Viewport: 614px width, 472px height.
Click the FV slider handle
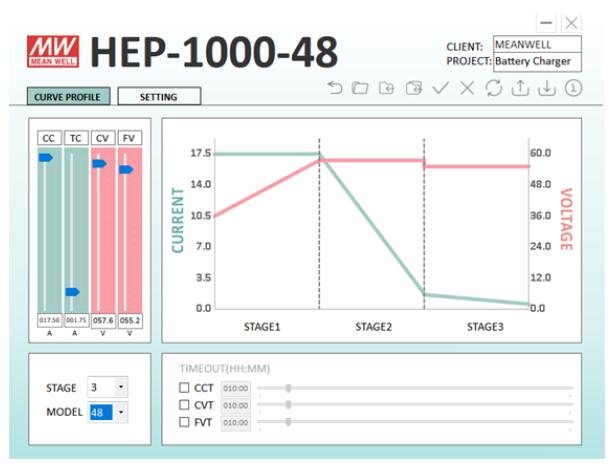(126, 169)
